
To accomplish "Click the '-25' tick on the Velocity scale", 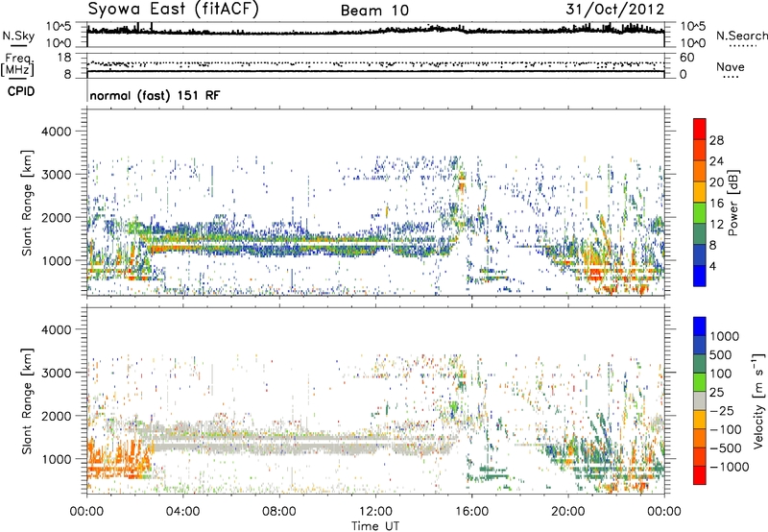I will click(x=724, y=412).
